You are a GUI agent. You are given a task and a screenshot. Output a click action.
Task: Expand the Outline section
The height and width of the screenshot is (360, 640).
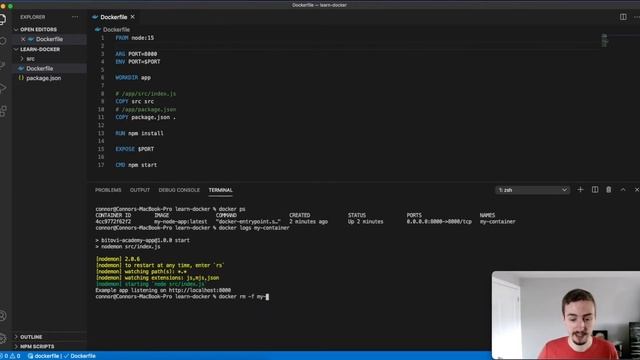pyautogui.click(x=31, y=337)
